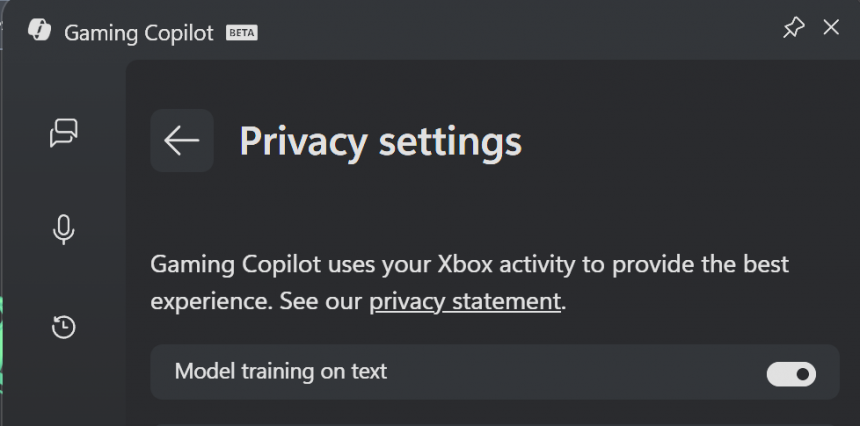Activate the microphone voice mode icon
This screenshot has width=860, height=426.
(64, 230)
